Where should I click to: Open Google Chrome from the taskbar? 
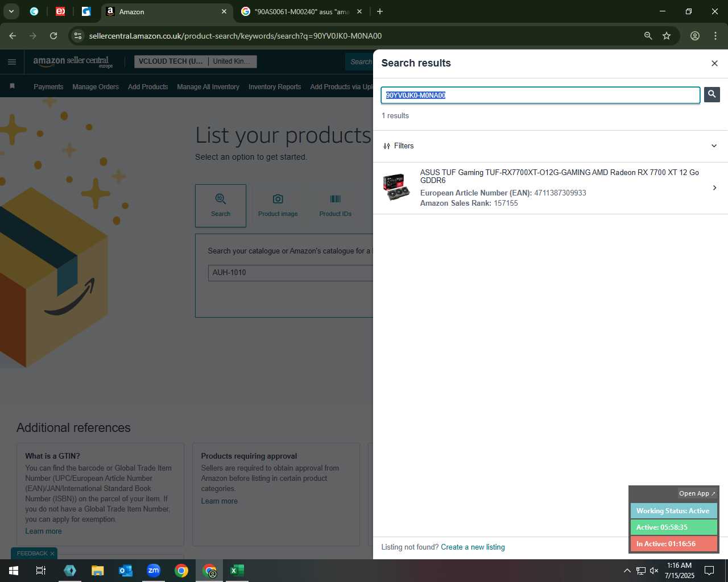coord(181,571)
